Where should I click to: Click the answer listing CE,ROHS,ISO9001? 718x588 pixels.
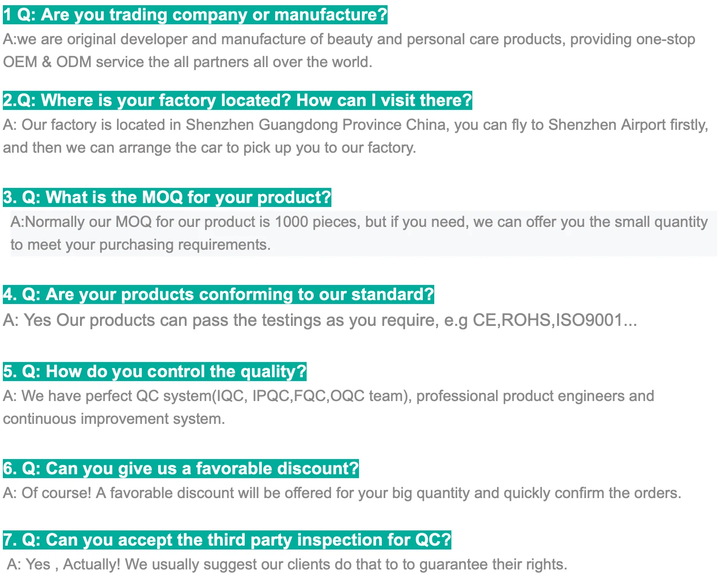tap(320, 320)
